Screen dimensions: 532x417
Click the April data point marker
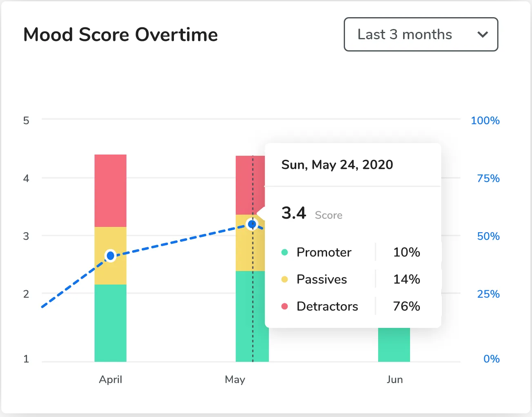click(x=110, y=256)
